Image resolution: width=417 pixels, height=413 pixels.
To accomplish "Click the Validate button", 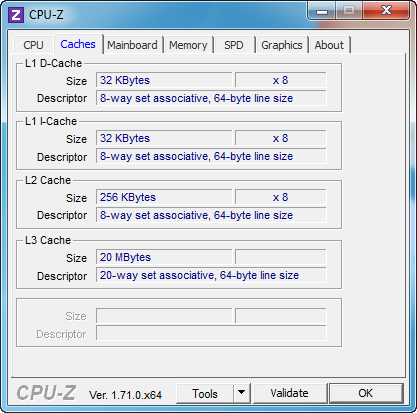I will (289, 393).
